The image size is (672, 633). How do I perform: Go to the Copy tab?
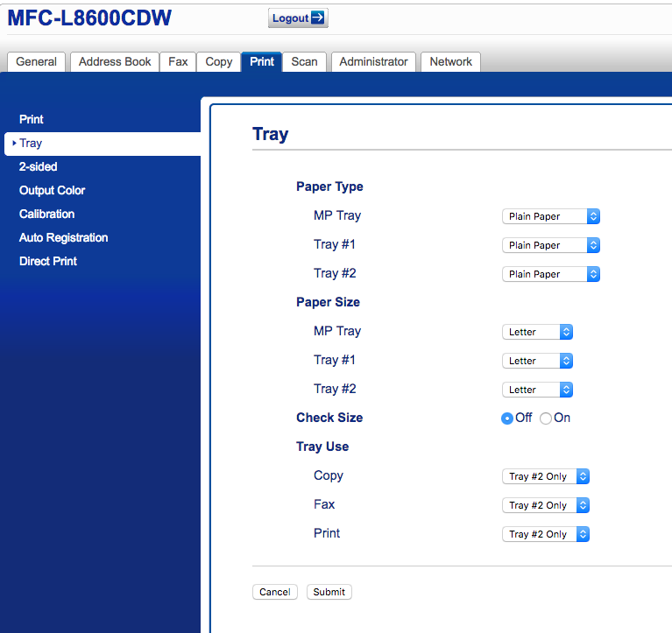[218, 61]
